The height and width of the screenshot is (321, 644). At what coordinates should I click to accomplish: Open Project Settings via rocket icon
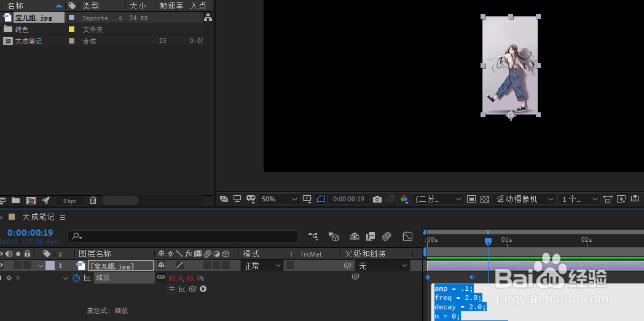point(46,201)
